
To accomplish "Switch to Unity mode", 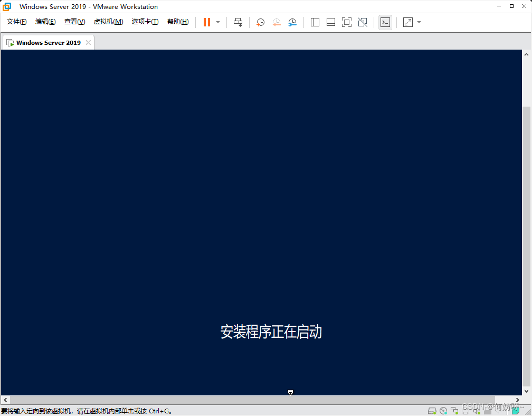I will [363, 22].
